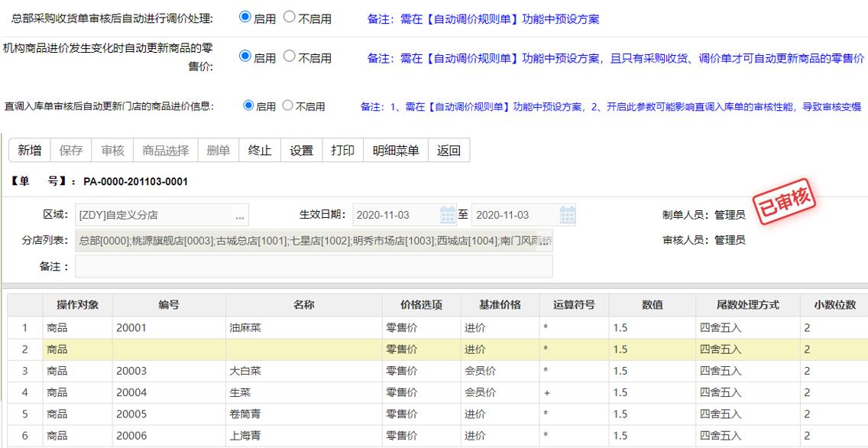
Task: Click the 保存 button
Action: click(71, 150)
